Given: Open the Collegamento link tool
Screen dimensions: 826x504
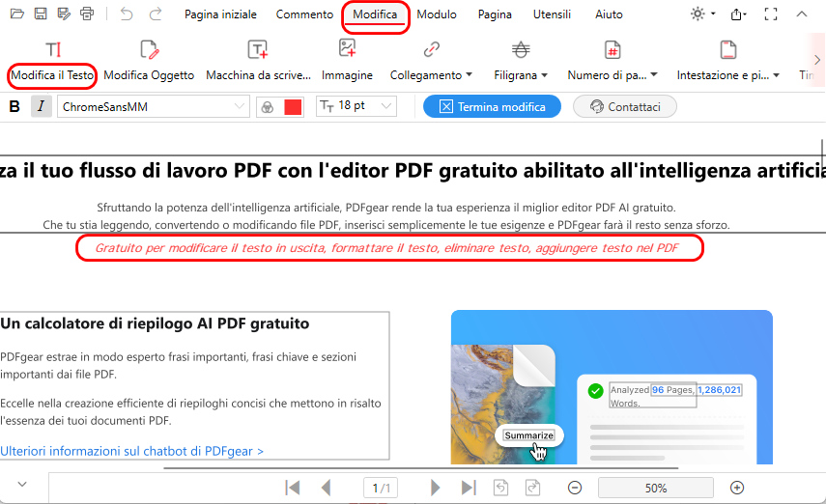Looking at the screenshot, I should tap(431, 50).
